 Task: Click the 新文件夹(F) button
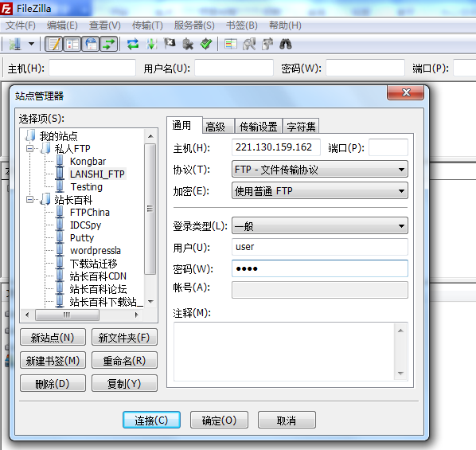tap(124, 337)
